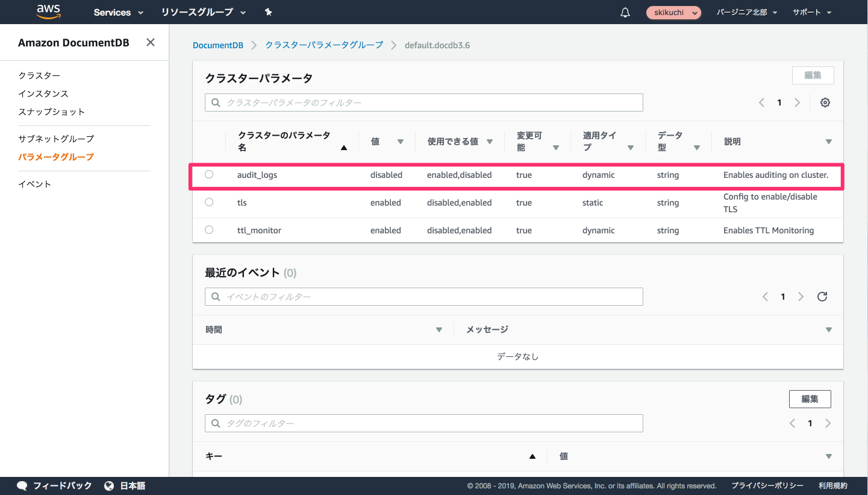Open the cluster parameters table preferences gear
Viewport: 868px width, 495px height.
[825, 102]
